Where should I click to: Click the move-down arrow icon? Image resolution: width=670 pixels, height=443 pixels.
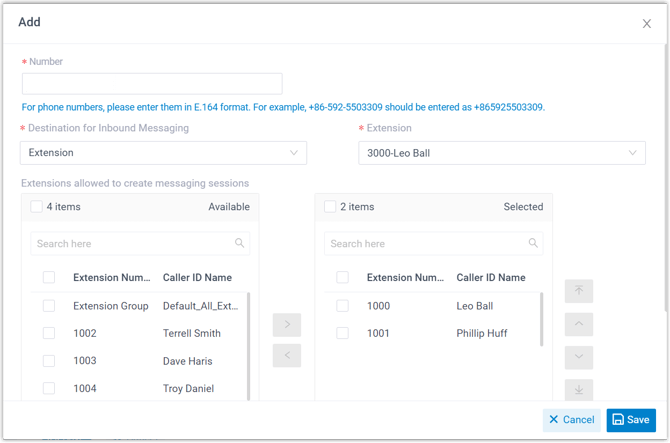coord(578,357)
